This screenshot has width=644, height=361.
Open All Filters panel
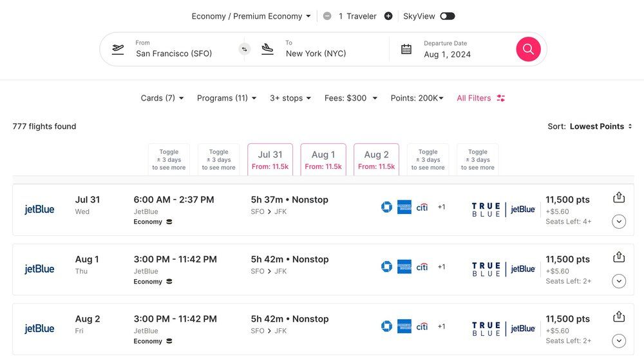(x=480, y=98)
